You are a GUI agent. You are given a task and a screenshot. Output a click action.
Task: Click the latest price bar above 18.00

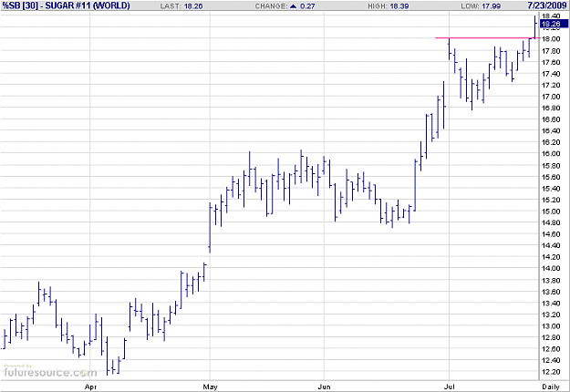[534, 26]
